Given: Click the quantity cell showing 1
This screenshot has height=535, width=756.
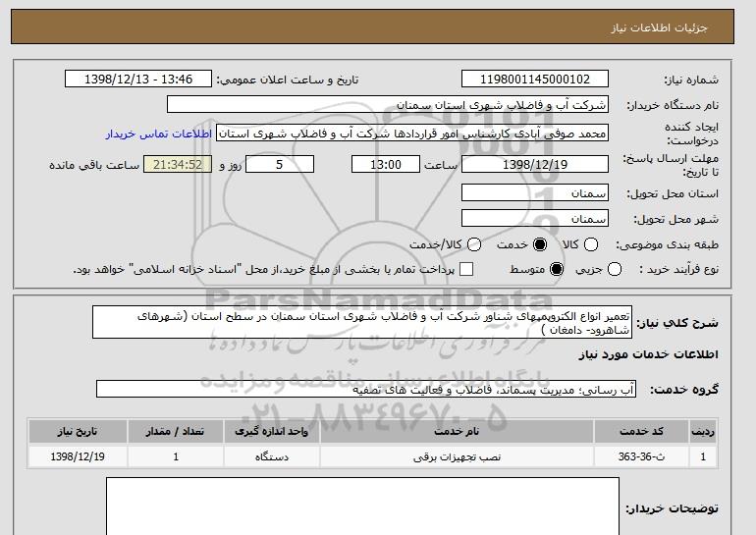Looking at the screenshot, I should click(176, 456).
